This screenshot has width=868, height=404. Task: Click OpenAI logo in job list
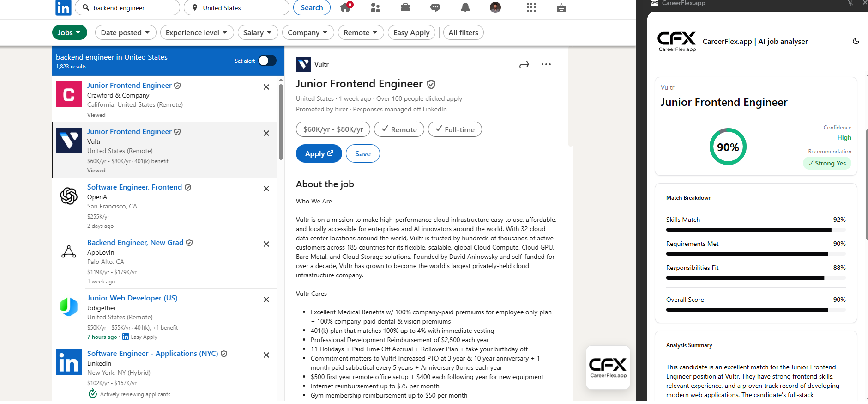coord(69,196)
